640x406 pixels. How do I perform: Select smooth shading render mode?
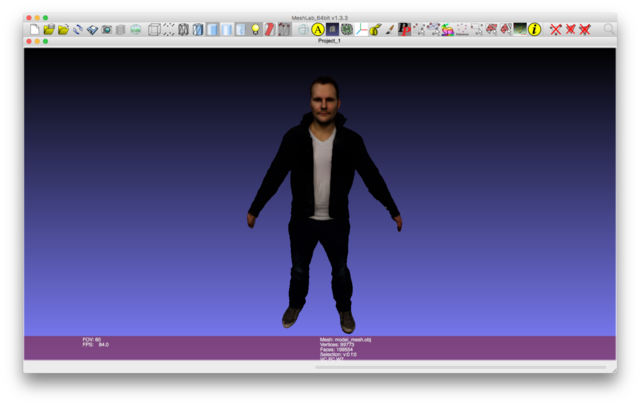click(241, 29)
